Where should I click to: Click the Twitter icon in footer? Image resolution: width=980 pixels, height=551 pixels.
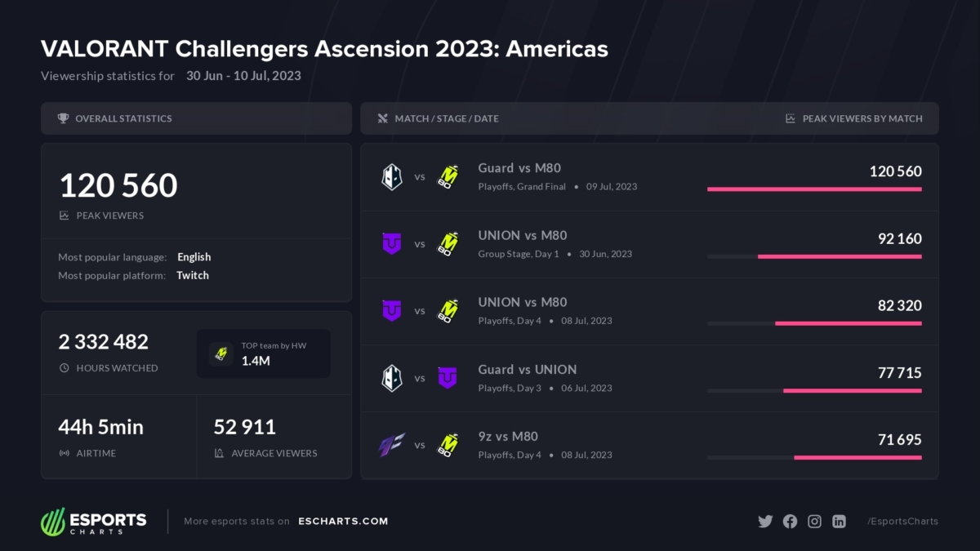[765, 522]
